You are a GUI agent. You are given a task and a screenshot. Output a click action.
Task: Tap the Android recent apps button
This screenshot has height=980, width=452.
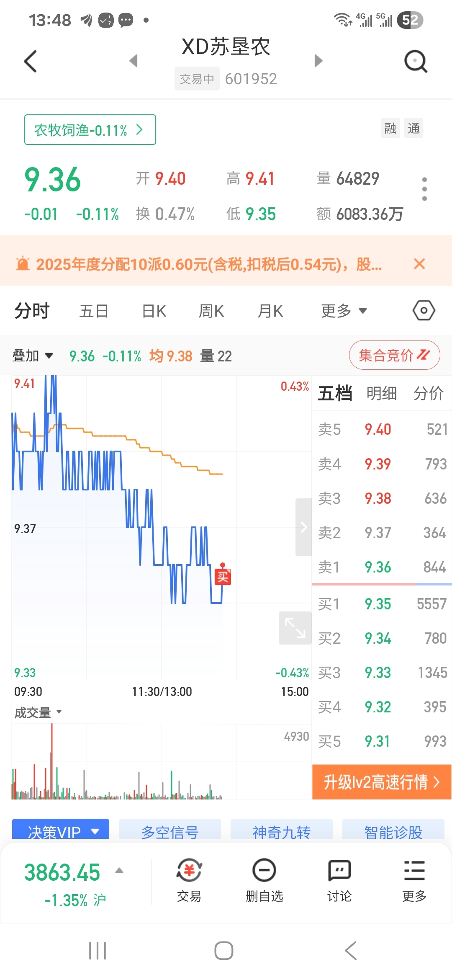coord(98,951)
